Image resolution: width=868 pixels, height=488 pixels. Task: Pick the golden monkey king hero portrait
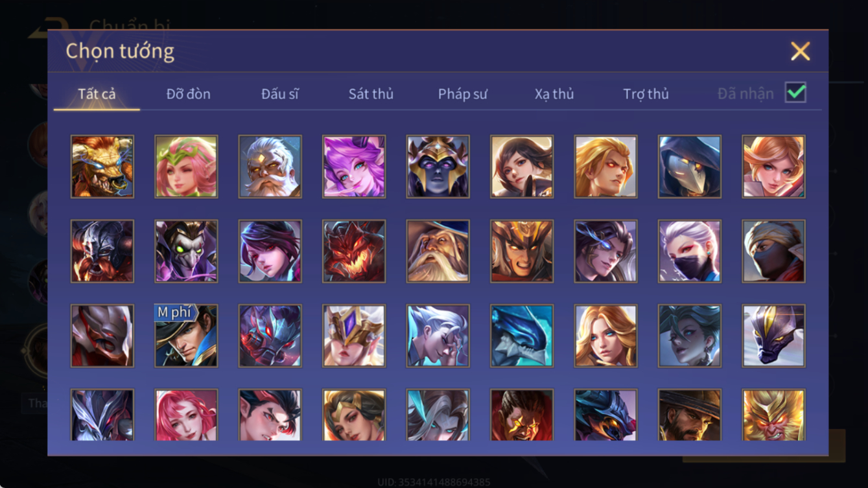click(773, 415)
